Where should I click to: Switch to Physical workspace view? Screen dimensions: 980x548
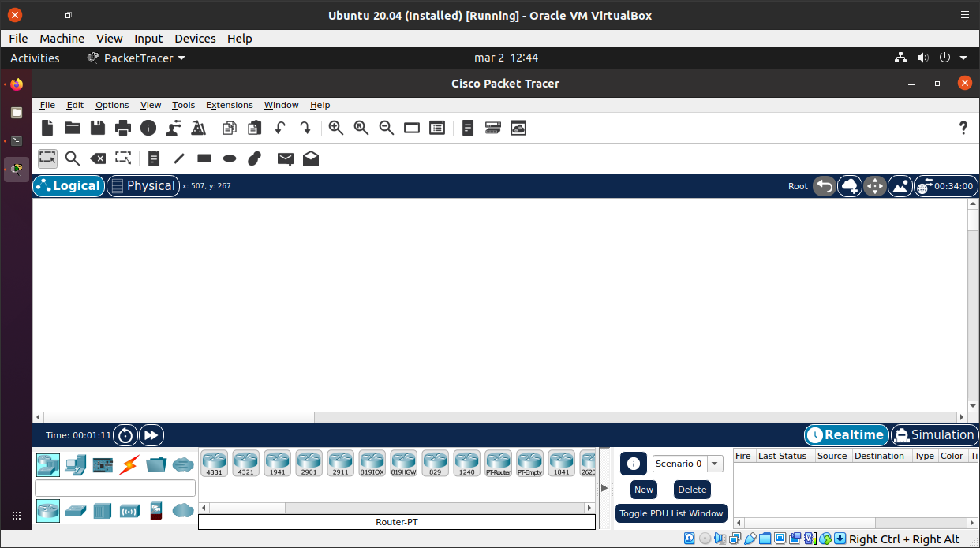click(x=143, y=186)
